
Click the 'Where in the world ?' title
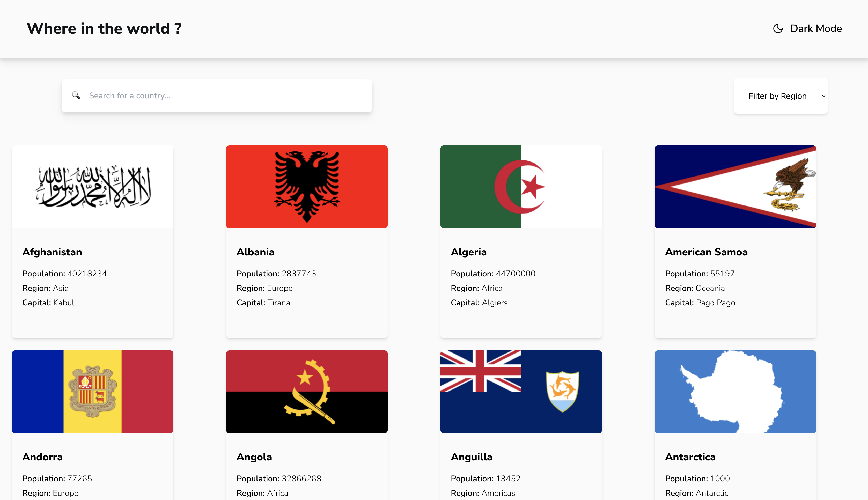(104, 28)
